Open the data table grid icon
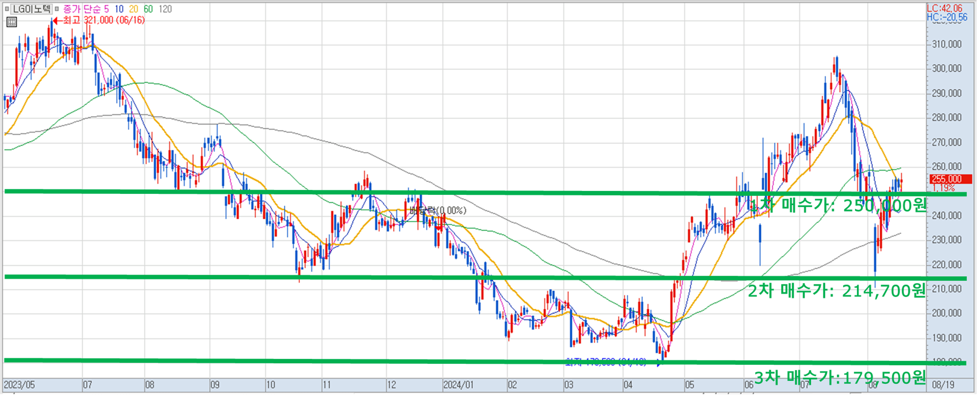This screenshot has height=397, width=980. [x=12, y=22]
